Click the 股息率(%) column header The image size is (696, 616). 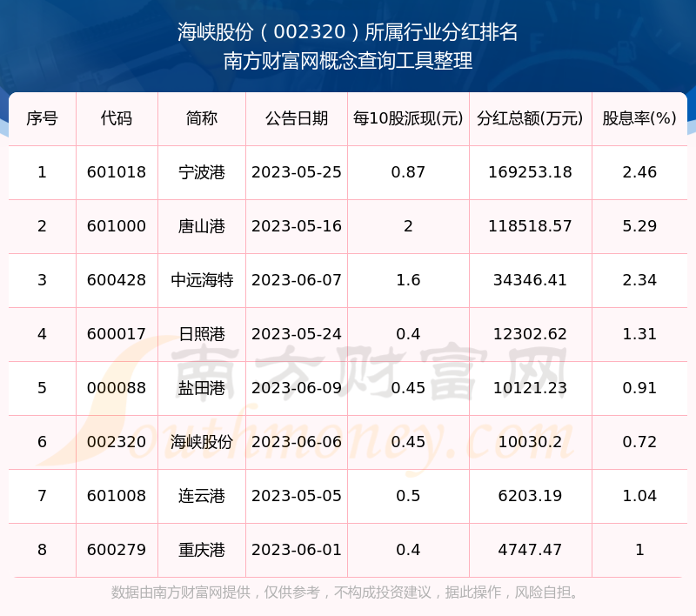[x=639, y=118]
